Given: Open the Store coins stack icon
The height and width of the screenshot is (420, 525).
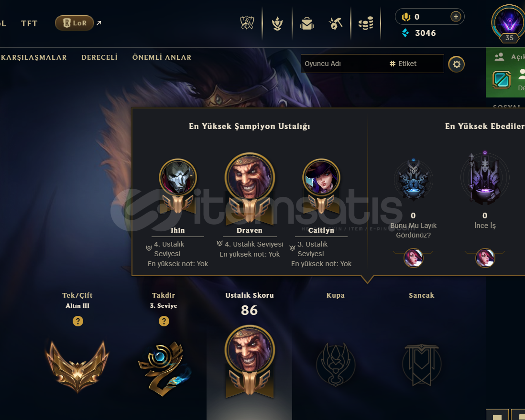Looking at the screenshot, I should [x=366, y=23].
